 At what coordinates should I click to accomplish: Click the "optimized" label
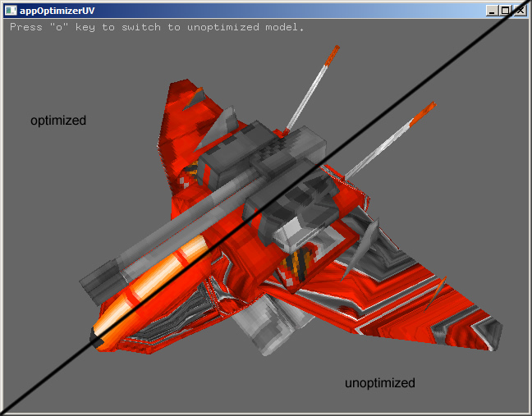click(x=58, y=121)
